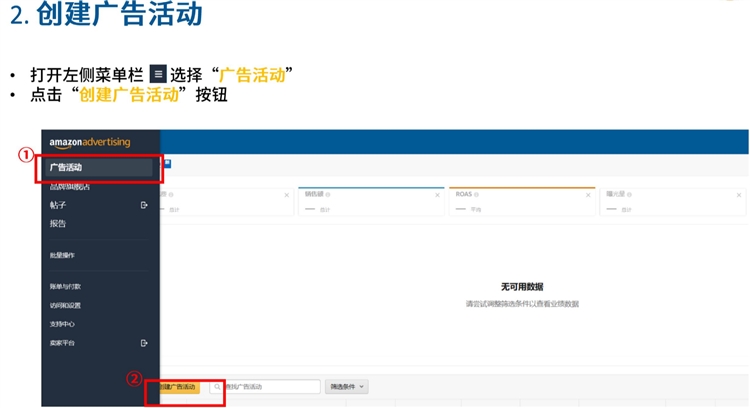Open the 筛选条件 filter dropdown
The image size is (750, 408).
(347, 387)
